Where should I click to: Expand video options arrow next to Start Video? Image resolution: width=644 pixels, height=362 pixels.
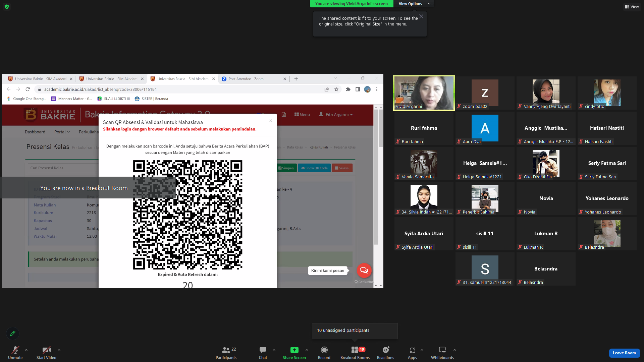[x=59, y=350]
